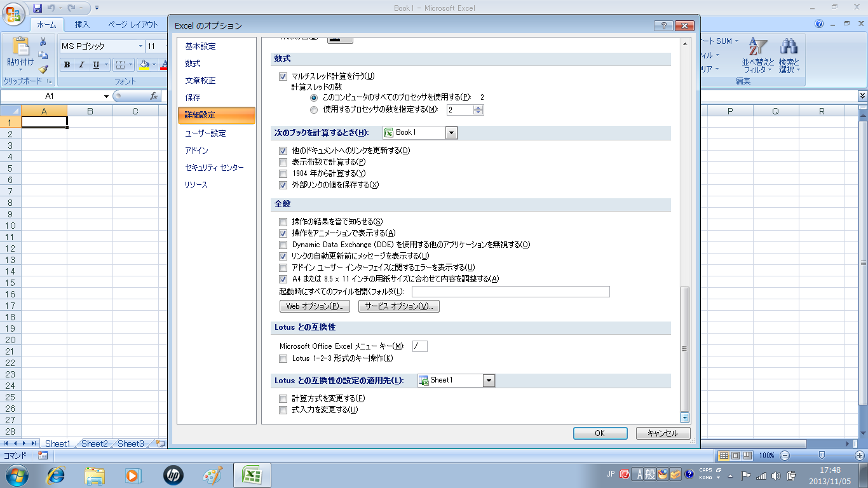Expand the Book1 workbook dropdown
The image size is (868, 488).
point(451,133)
